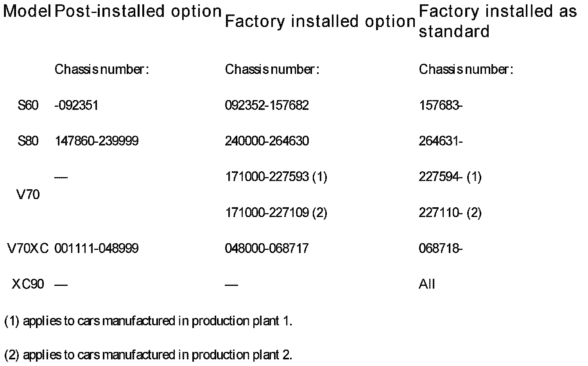Screen dimensions: 588x366
Task: Click the Model column header
Action: tap(27, 11)
